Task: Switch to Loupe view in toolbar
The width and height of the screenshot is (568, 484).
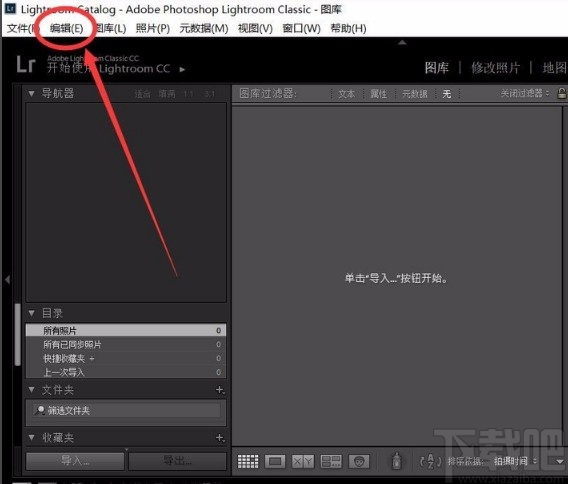Action: point(275,461)
